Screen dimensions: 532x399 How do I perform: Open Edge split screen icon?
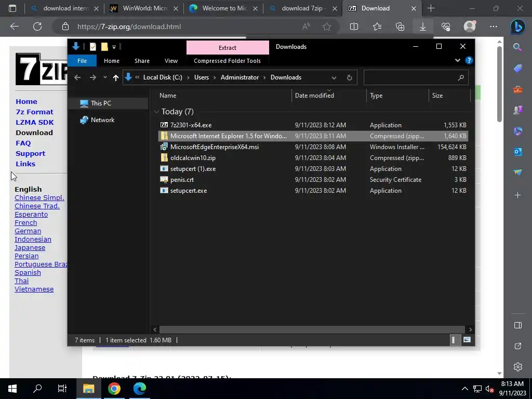click(x=354, y=26)
